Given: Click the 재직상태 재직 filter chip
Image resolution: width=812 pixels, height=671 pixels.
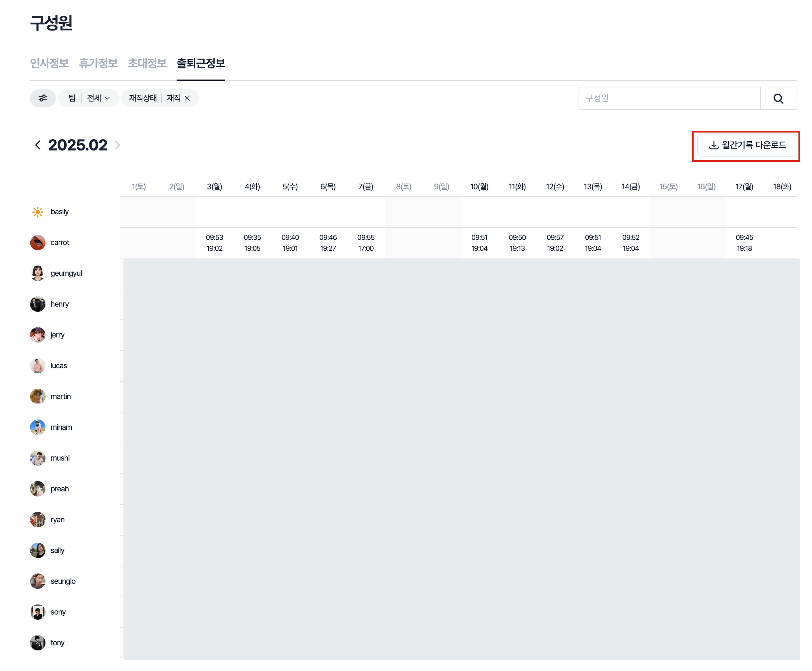Looking at the screenshot, I should [x=154, y=98].
